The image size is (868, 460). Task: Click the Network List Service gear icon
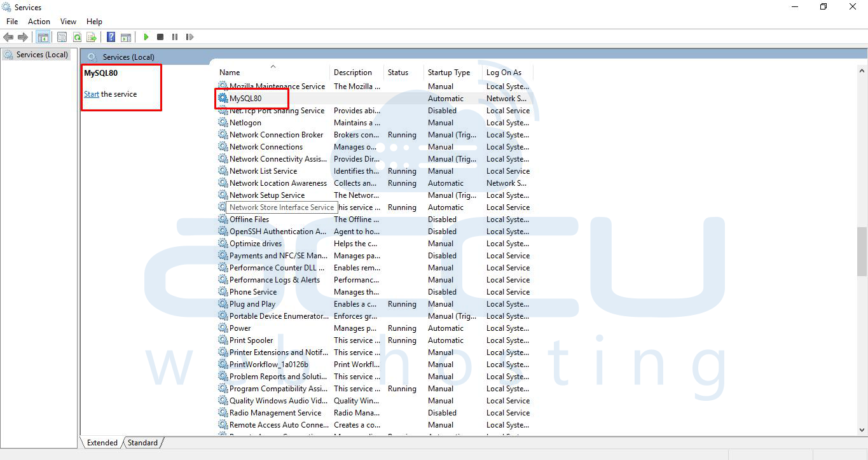pos(223,171)
